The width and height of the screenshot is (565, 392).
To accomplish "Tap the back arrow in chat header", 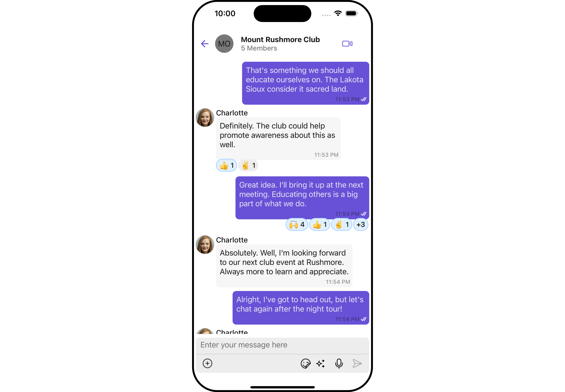I will (204, 44).
